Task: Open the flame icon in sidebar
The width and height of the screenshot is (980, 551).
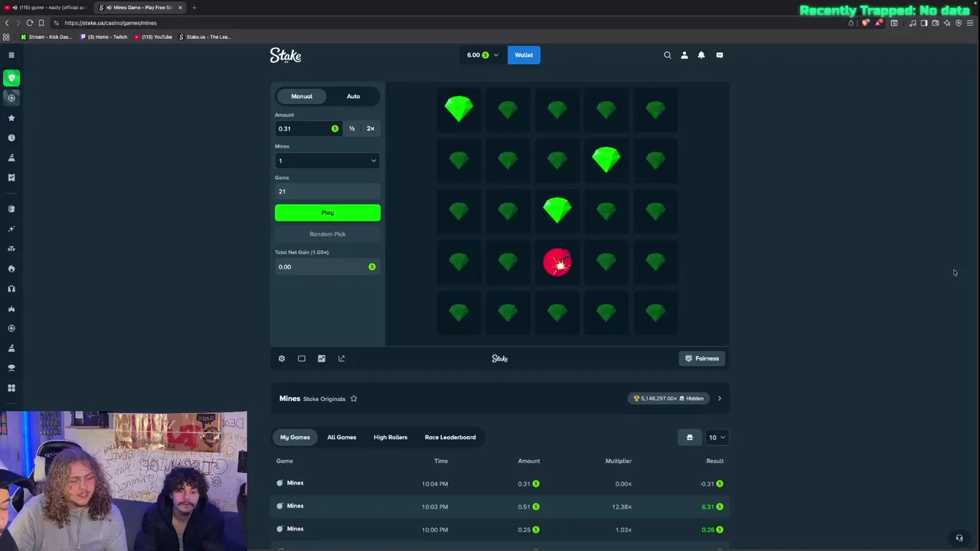Action: tap(11, 269)
